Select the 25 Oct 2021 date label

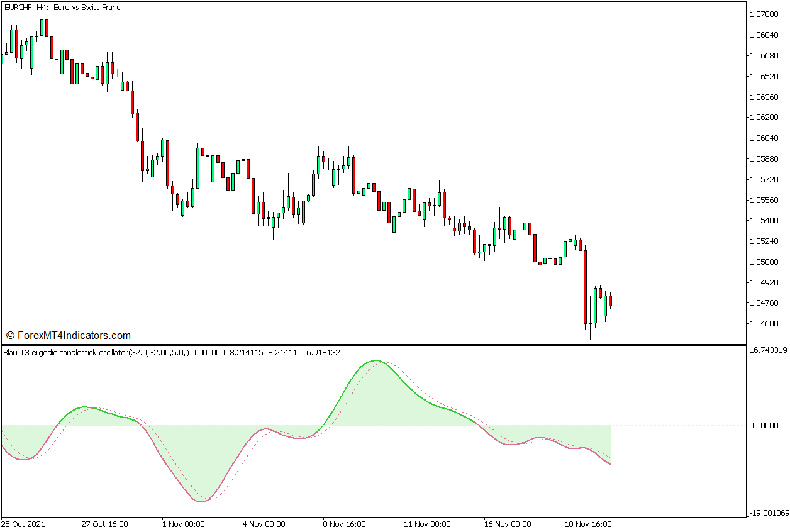23,524
